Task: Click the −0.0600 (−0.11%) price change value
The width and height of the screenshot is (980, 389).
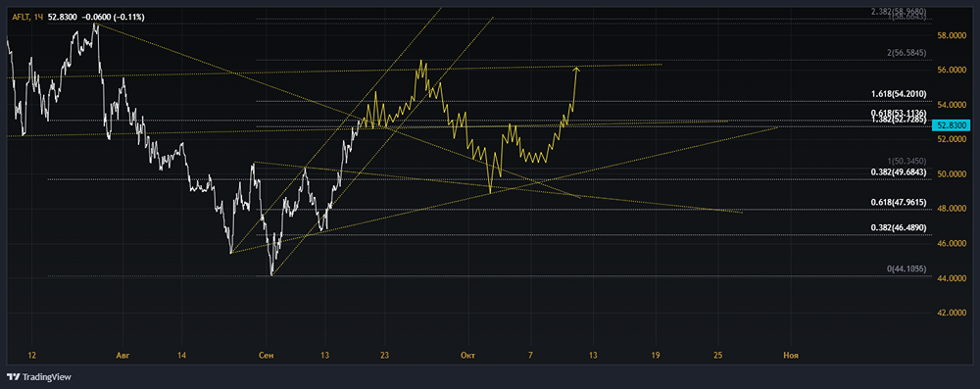Action: [113, 18]
